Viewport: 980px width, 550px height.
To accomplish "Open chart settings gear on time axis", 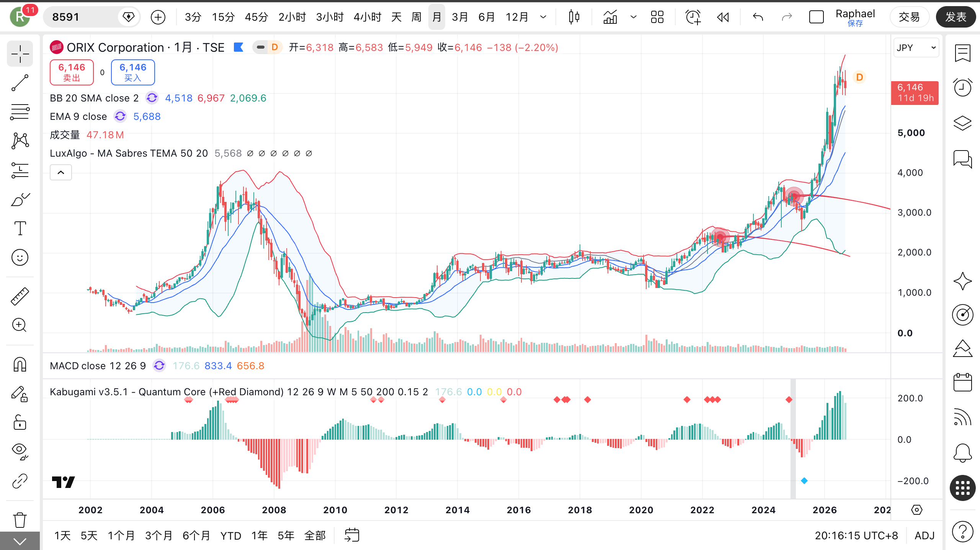I will click(917, 510).
